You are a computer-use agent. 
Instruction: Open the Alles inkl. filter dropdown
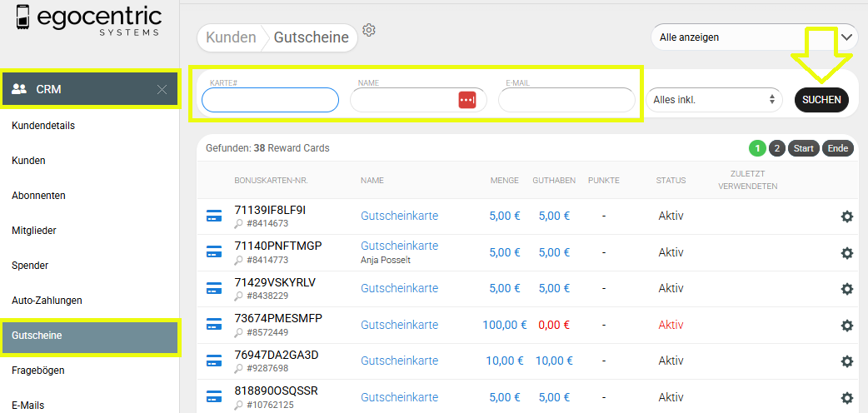pyautogui.click(x=714, y=100)
